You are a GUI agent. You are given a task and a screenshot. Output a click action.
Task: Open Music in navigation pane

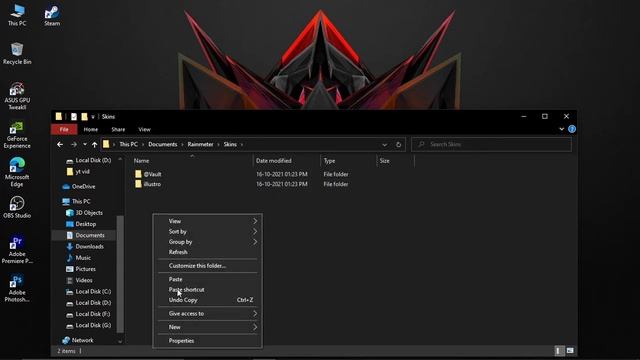click(83, 258)
